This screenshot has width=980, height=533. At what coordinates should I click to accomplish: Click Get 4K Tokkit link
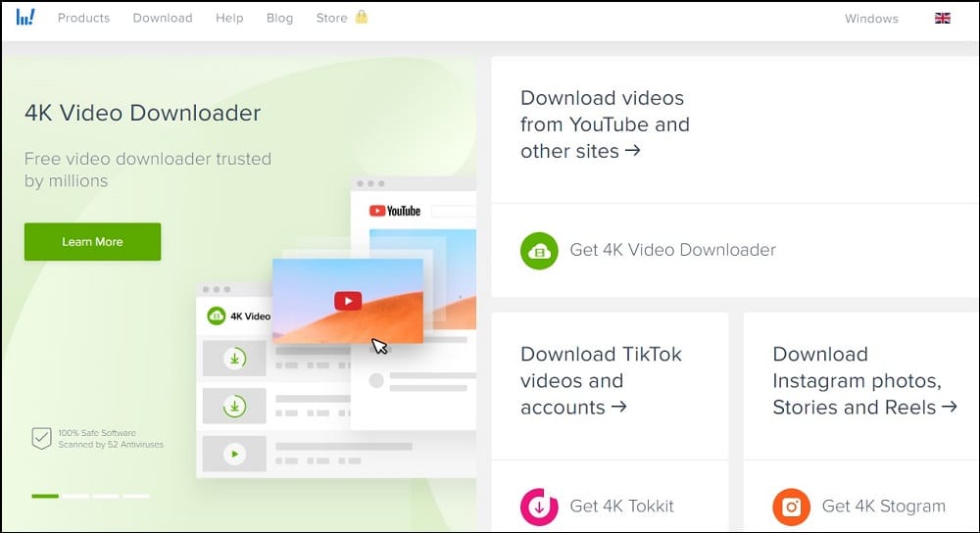point(622,507)
